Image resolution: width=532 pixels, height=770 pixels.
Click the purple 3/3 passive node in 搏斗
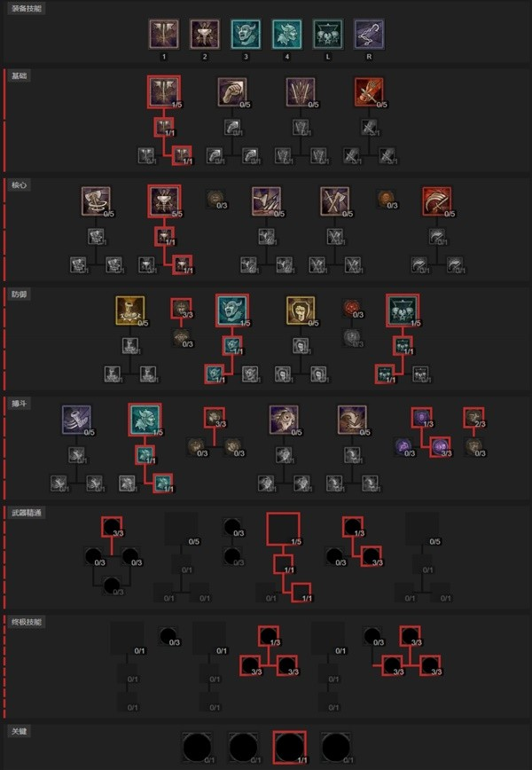(x=440, y=447)
